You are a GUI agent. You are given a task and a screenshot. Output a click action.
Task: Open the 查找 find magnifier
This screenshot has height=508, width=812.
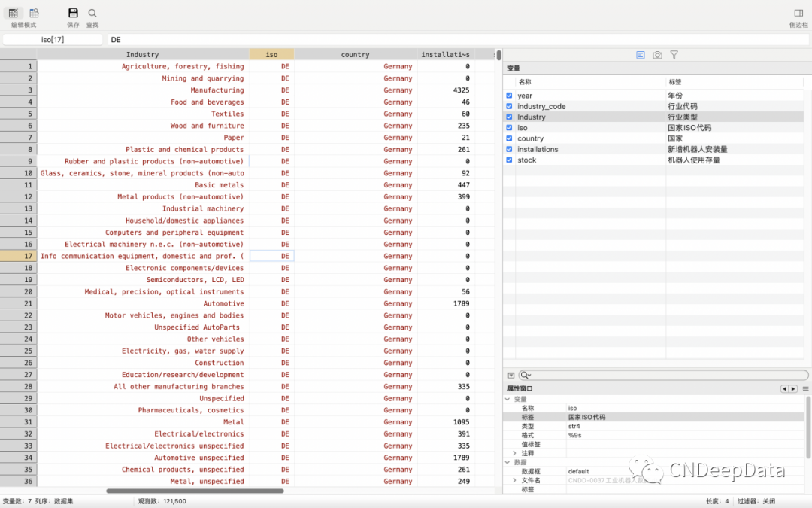[x=92, y=13]
